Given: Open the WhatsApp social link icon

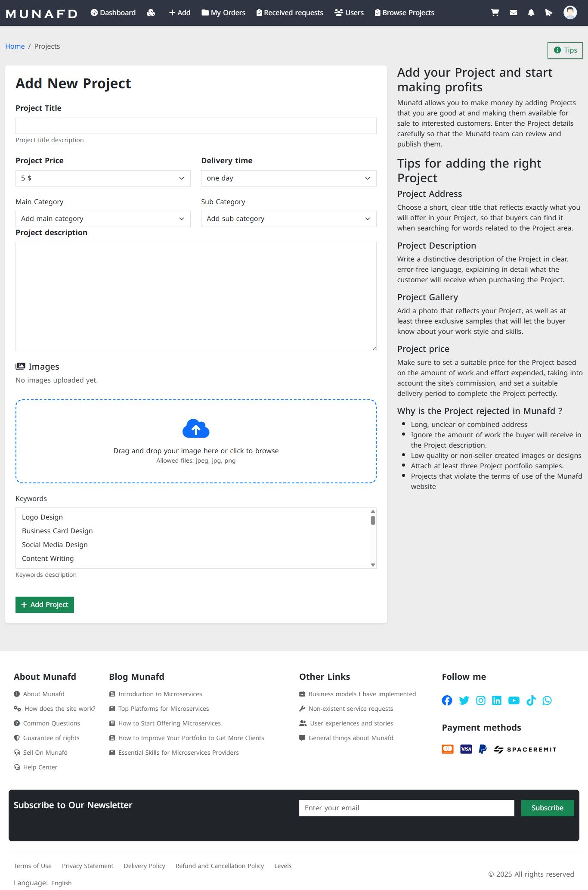Looking at the screenshot, I should [x=547, y=700].
